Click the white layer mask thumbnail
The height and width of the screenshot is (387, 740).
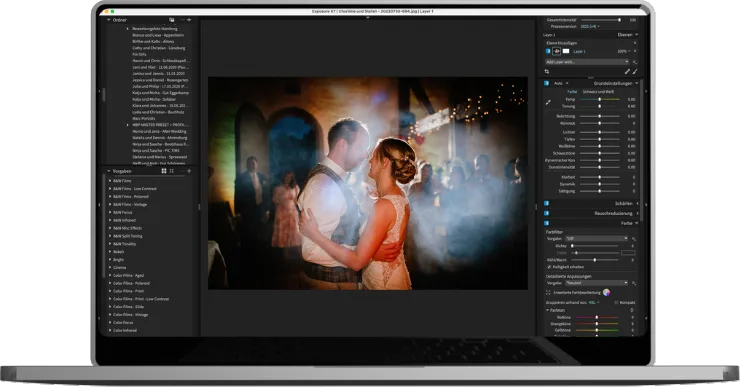pyautogui.click(x=566, y=51)
